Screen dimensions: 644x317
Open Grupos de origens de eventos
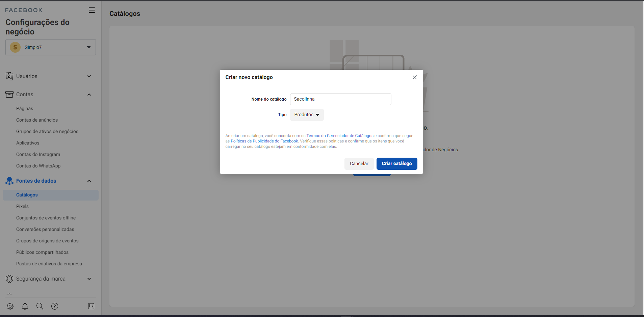pos(47,241)
